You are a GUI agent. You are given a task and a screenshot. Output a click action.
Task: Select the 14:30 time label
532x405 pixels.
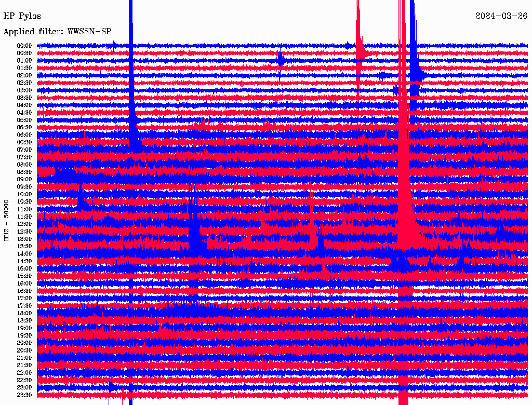coord(24,261)
